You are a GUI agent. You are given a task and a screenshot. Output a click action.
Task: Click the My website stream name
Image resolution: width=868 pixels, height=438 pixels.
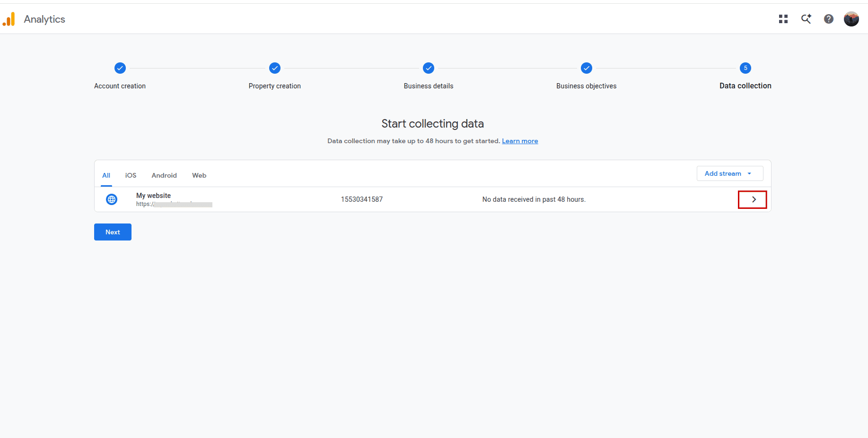154,196
